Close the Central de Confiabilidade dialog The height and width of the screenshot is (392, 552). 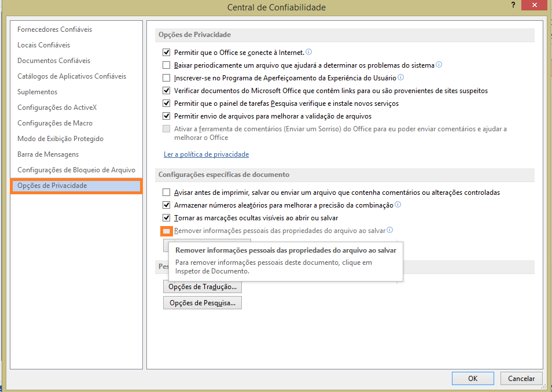tap(535, 5)
